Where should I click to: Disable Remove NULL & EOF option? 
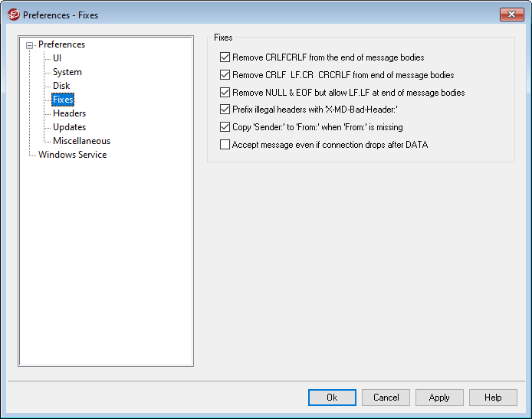tap(225, 93)
